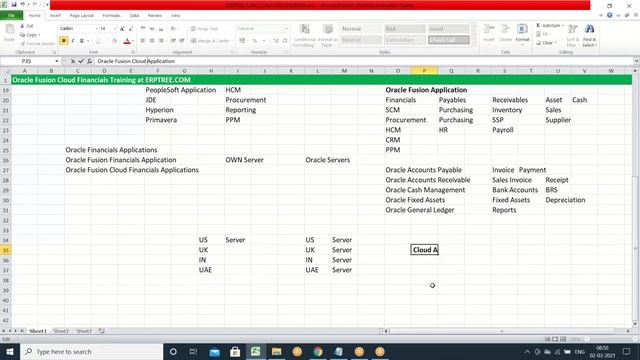
Task: Toggle Bold formatting button
Action: click(x=64, y=41)
